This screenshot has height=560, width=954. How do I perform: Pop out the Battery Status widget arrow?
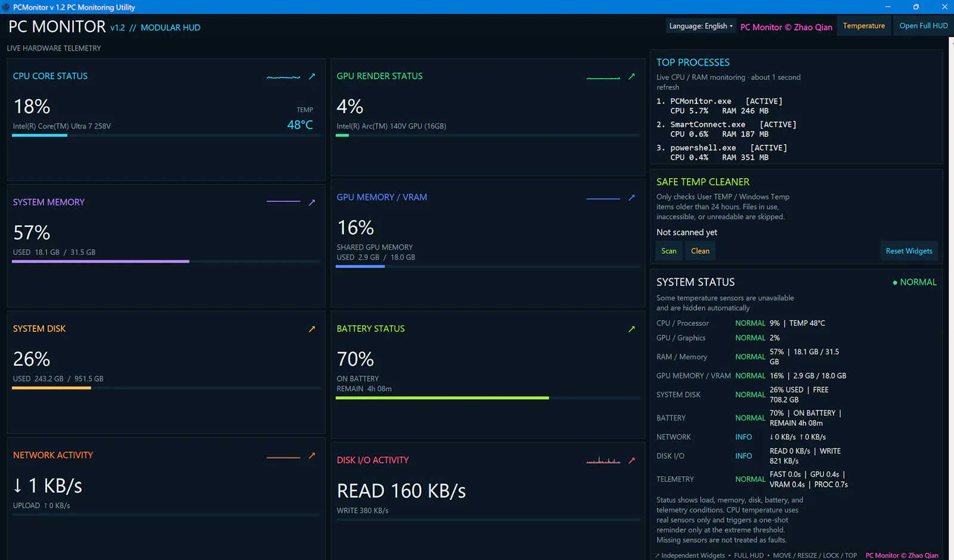631,329
